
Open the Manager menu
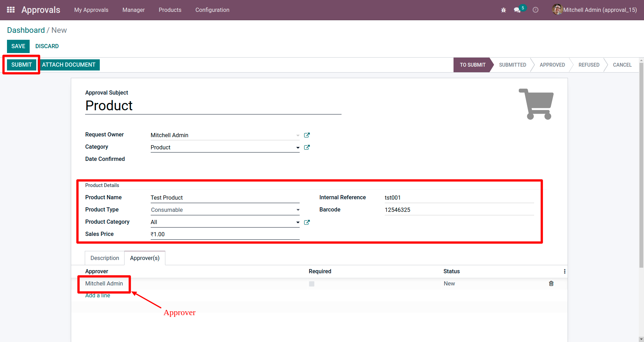coord(134,10)
